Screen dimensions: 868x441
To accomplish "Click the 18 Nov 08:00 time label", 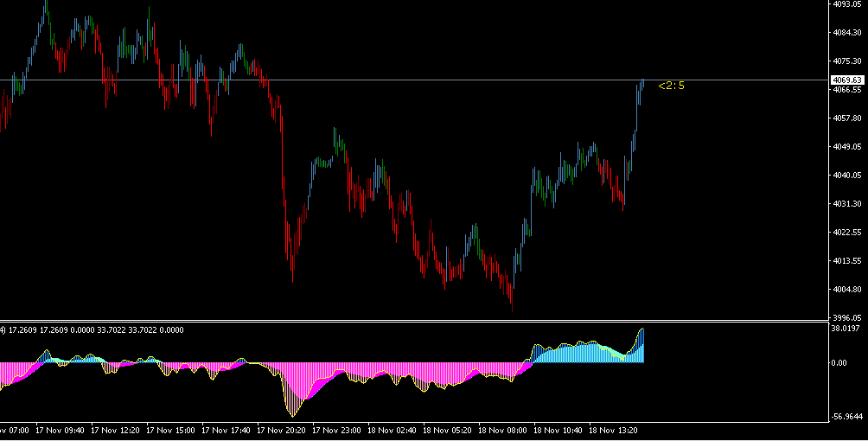I will [x=502, y=430].
